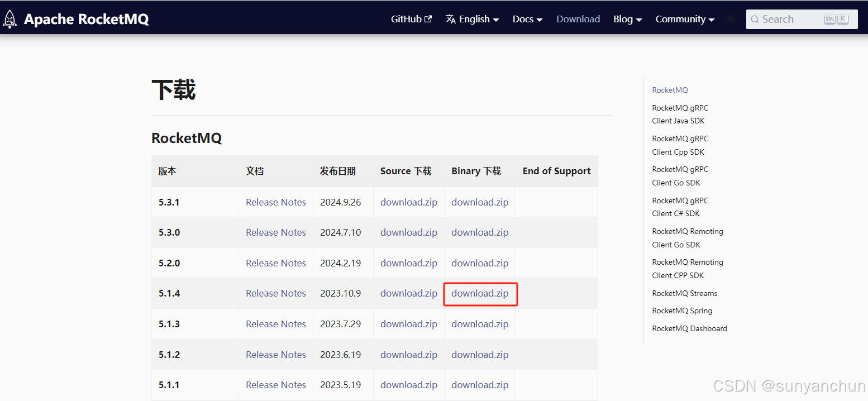The height and width of the screenshot is (401, 868).
Task: Click the End of Support column header
Action: click(x=556, y=171)
